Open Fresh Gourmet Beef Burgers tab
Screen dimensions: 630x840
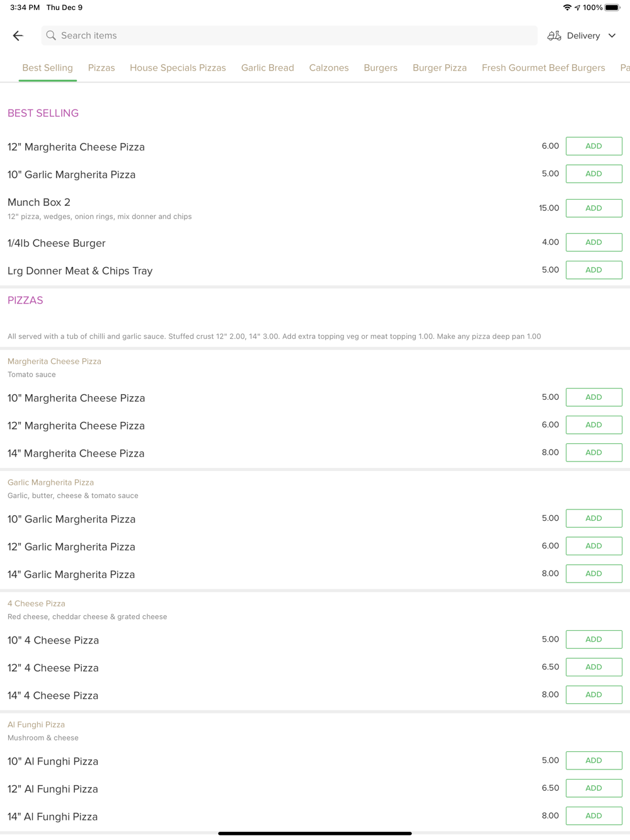(x=544, y=68)
